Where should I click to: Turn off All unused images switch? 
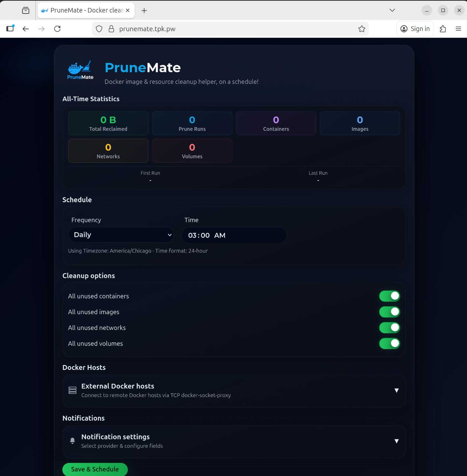(389, 312)
